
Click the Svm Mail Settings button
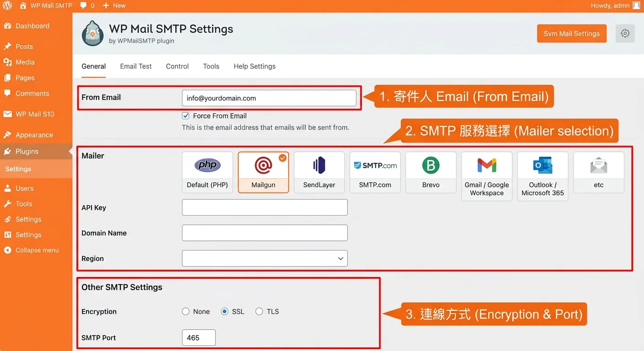pyautogui.click(x=571, y=33)
